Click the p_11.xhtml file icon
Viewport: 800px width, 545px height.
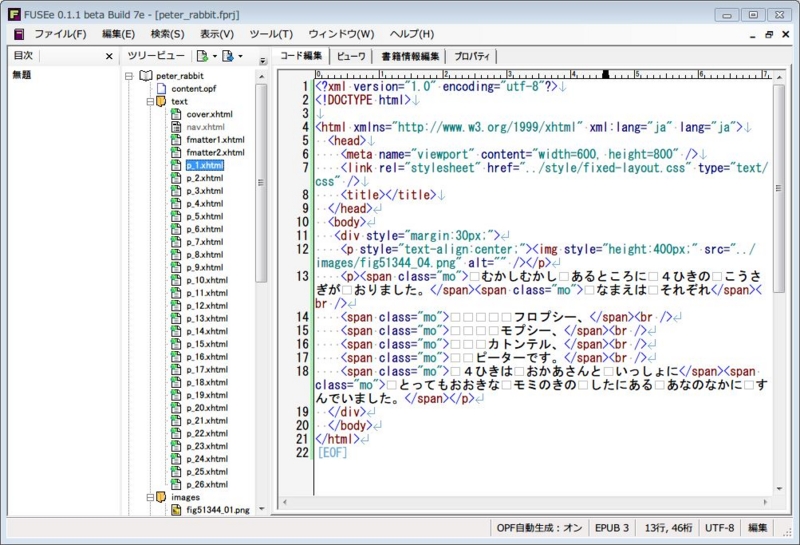click(x=176, y=293)
